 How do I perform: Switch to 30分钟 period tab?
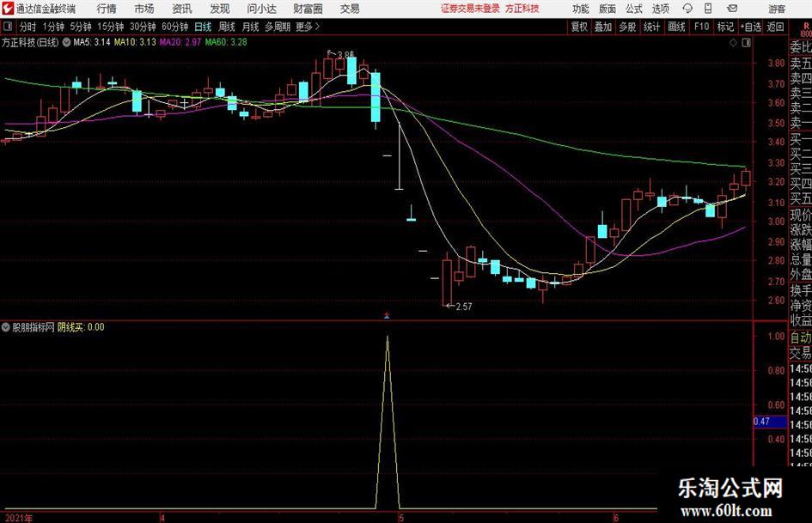143,27
